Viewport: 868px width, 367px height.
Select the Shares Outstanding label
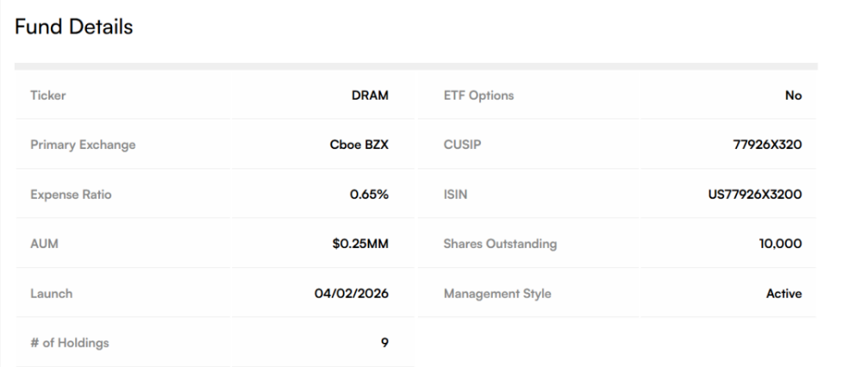tap(500, 244)
